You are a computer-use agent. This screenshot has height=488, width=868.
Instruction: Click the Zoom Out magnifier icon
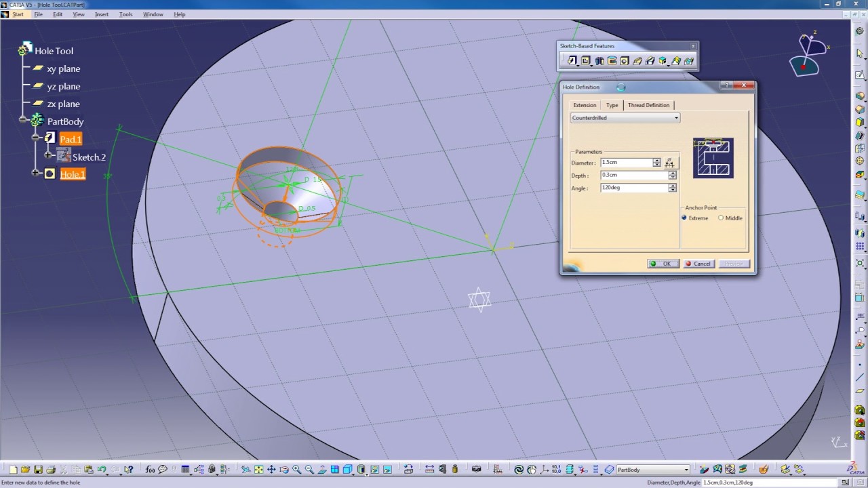(309, 469)
